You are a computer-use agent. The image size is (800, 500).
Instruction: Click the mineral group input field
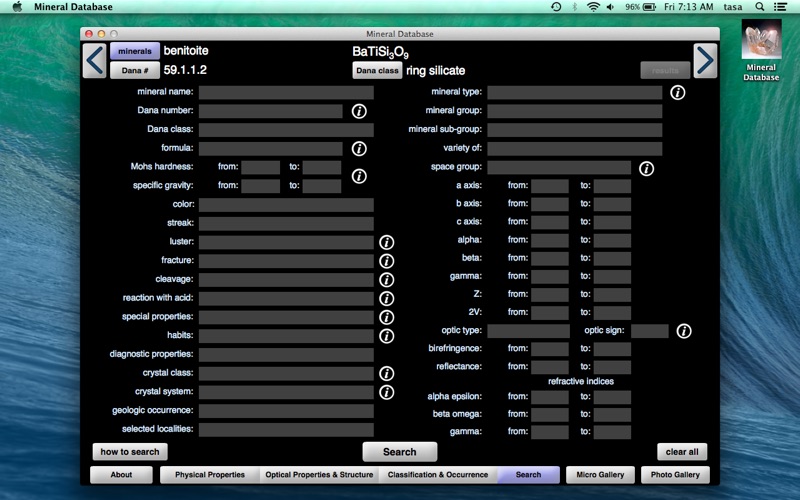coord(574,111)
